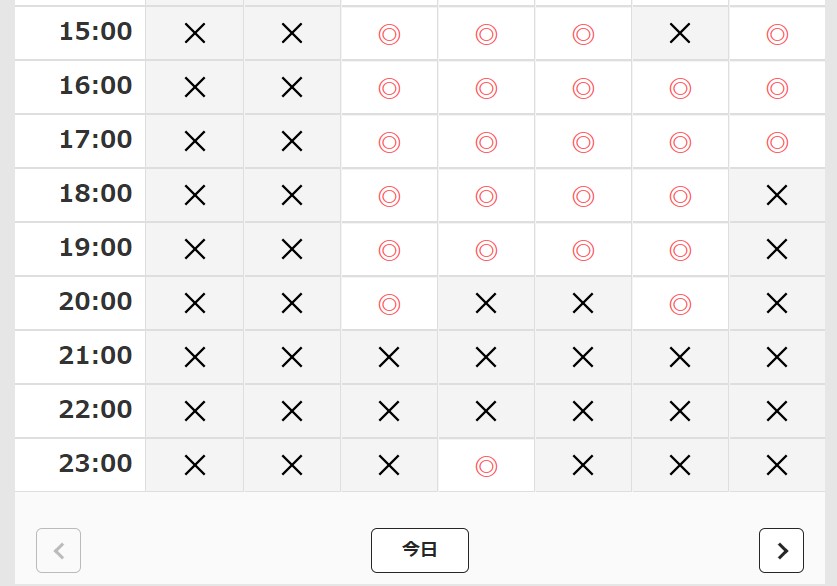Select the 16:00 slot in the last column
The height and width of the screenshot is (586, 837).
[777, 88]
